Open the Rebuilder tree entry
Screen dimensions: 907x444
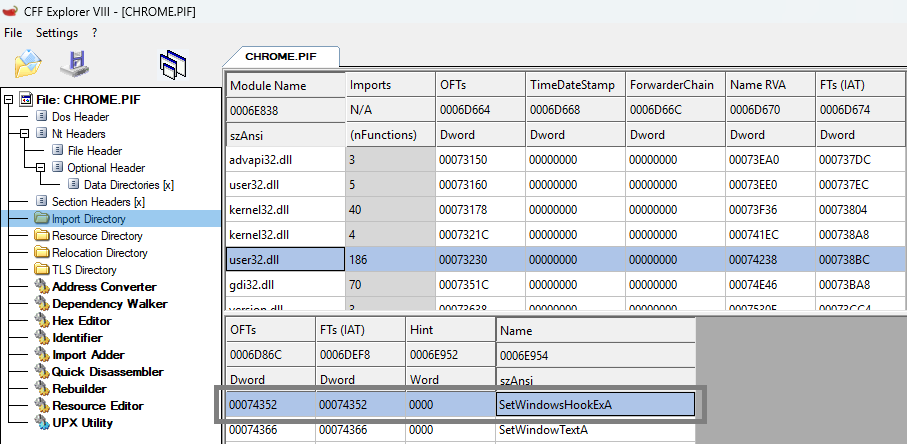(79, 388)
